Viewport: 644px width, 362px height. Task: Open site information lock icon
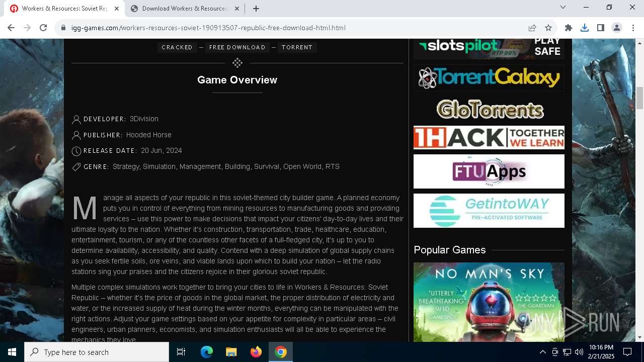(63, 28)
